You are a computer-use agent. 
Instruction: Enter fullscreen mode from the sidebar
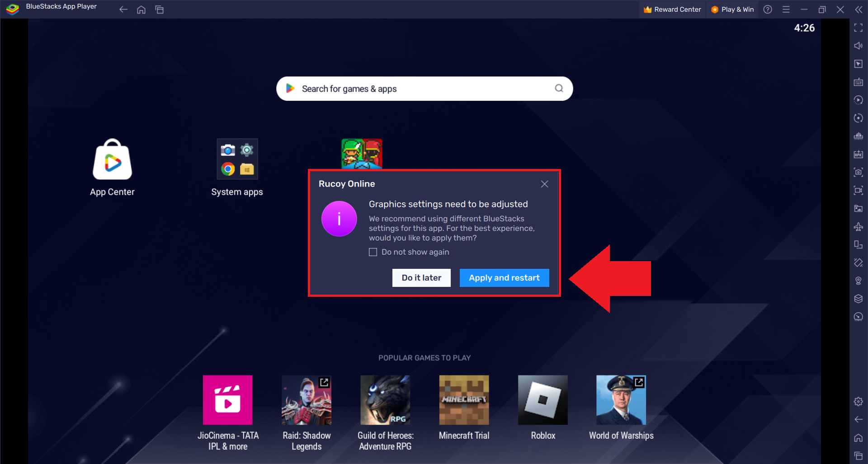coord(858,28)
